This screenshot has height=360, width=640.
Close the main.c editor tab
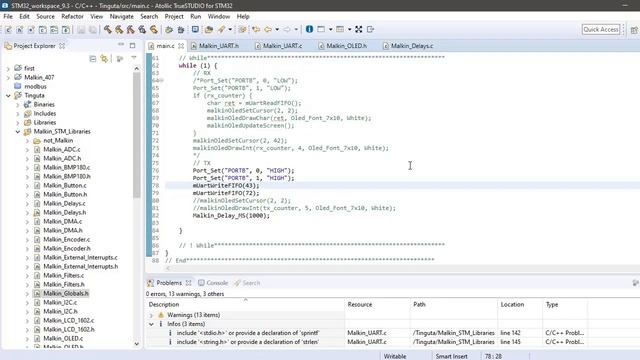click(181, 46)
